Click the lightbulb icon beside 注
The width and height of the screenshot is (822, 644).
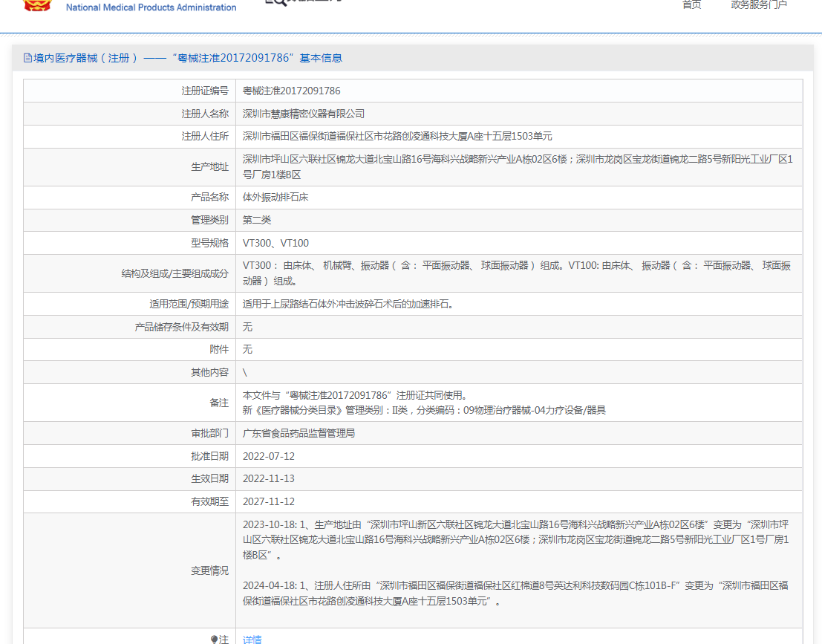coord(214,639)
